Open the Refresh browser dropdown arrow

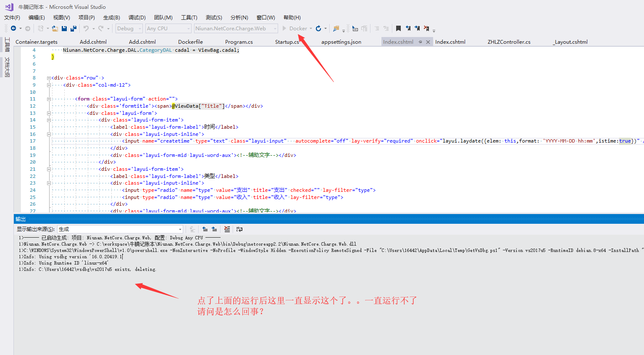[x=326, y=29]
